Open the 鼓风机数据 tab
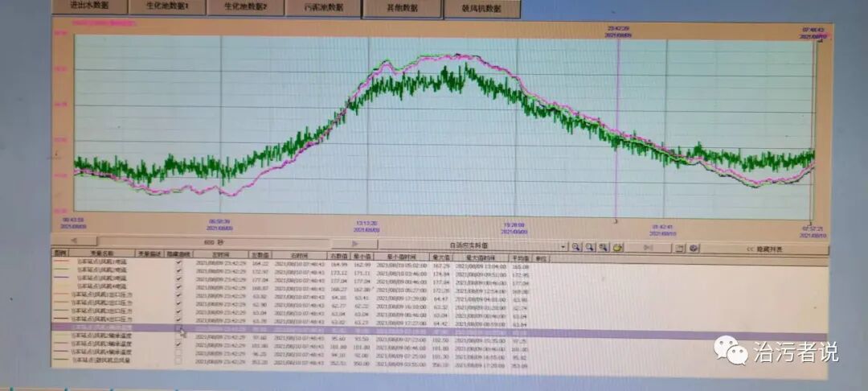 pos(481,10)
